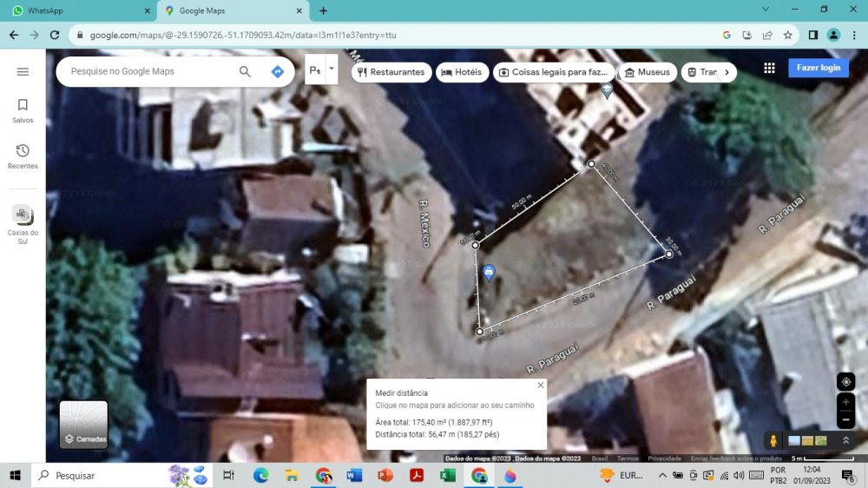Show my location on map
The height and width of the screenshot is (488, 868).
[x=846, y=381]
